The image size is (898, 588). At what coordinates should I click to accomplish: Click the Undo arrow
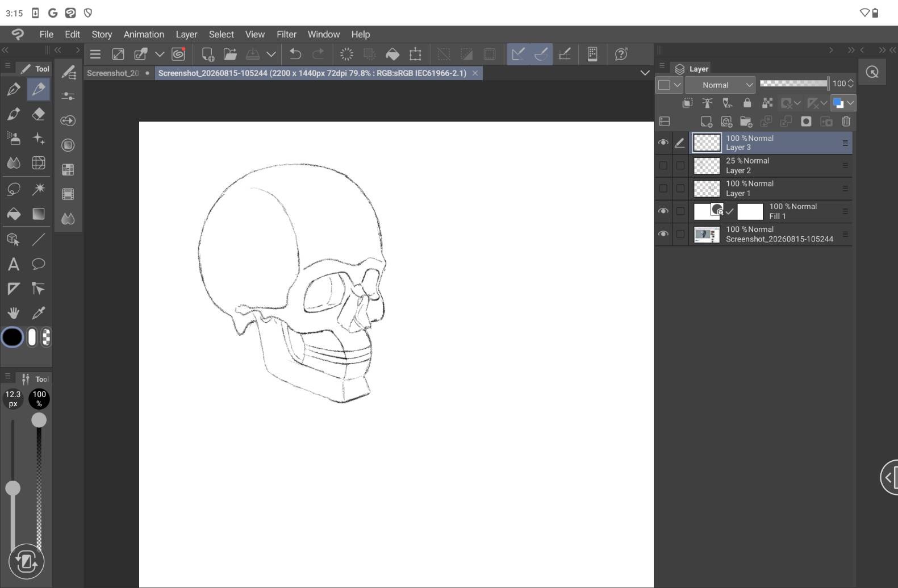pyautogui.click(x=295, y=54)
